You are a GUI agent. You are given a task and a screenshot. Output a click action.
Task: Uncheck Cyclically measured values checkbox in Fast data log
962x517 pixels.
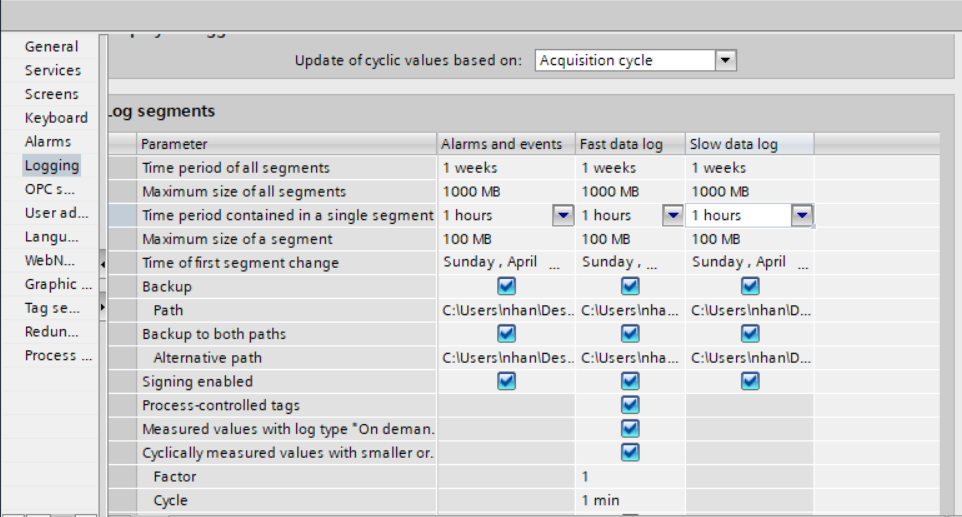point(630,452)
